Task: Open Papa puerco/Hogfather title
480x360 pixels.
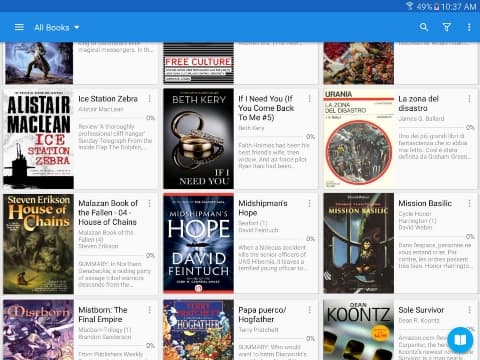Action: coord(262,315)
